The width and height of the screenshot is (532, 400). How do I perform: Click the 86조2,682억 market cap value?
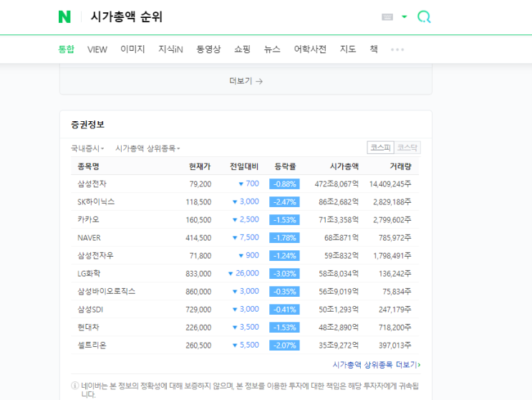click(x=339, y=202)
